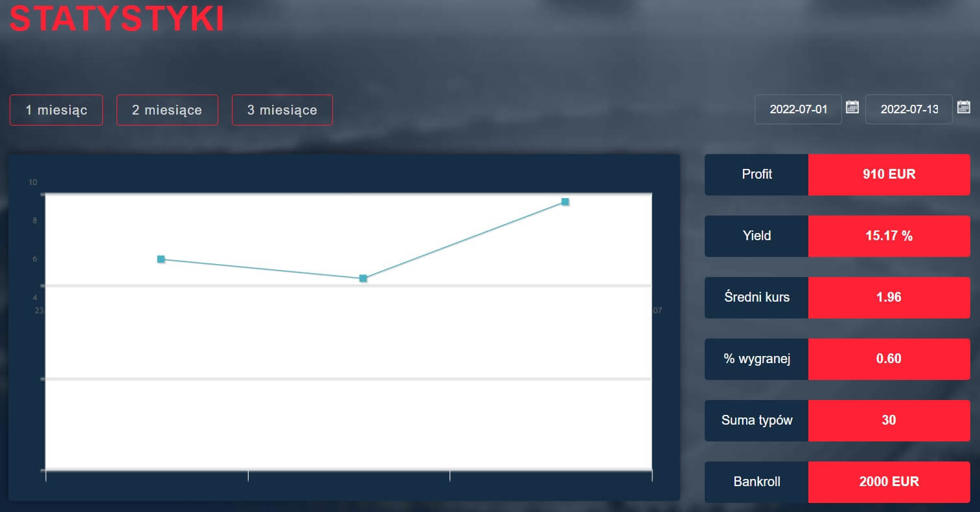Click the 910 EUR profit value
This screenshot has width=980, height=512.
coord(889,174)
